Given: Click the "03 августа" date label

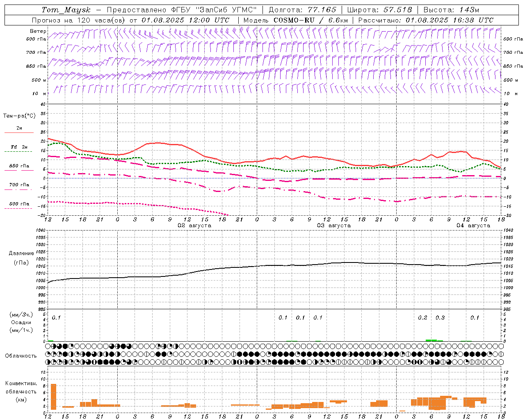Looking at the screenshot, I should coord(334,226).
